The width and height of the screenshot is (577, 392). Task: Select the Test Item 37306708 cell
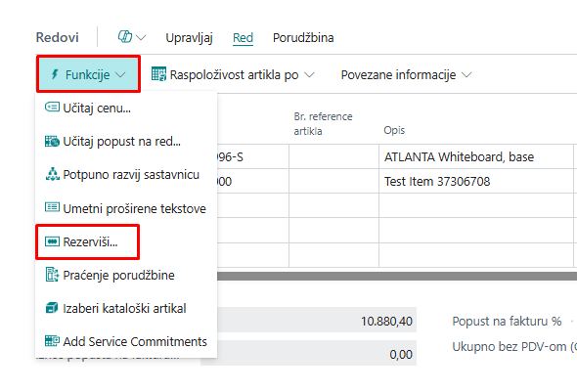pos(476,181)
